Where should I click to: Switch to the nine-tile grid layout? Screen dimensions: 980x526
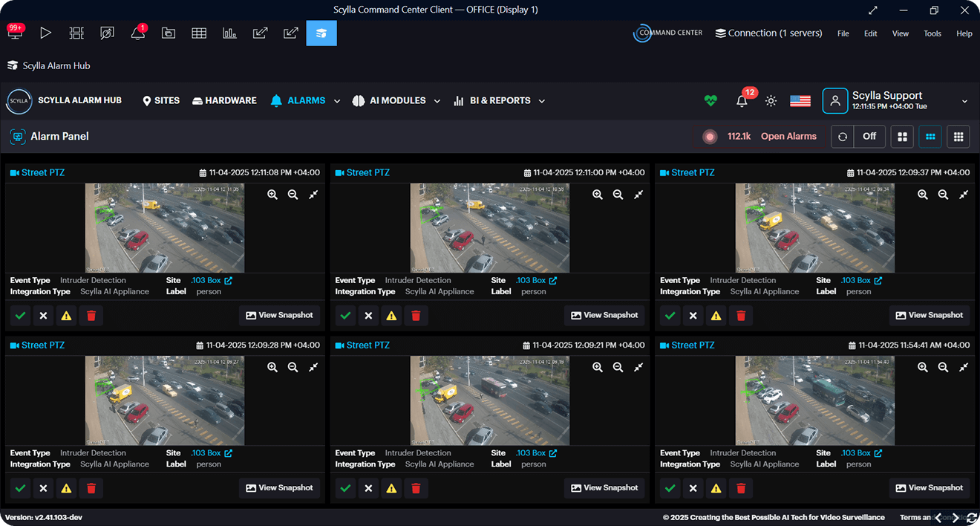pyautogui.click(x=958, y=137)
